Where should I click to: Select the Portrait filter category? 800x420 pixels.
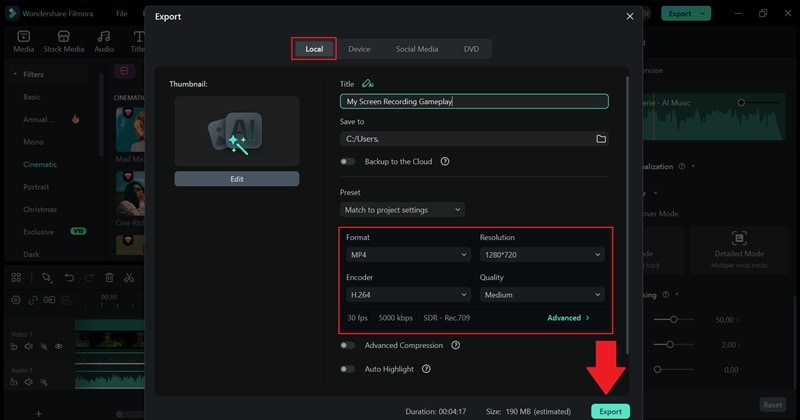click(x=36, y=187)
